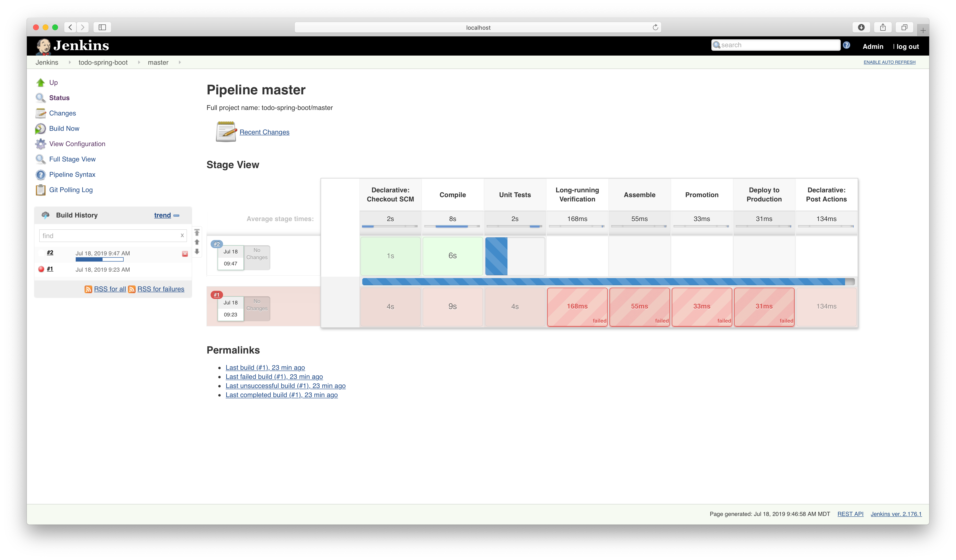The width and height of the screenshot is (956, 560).
Task: Open View Configuration gear icon
Action: coord(40,144)
